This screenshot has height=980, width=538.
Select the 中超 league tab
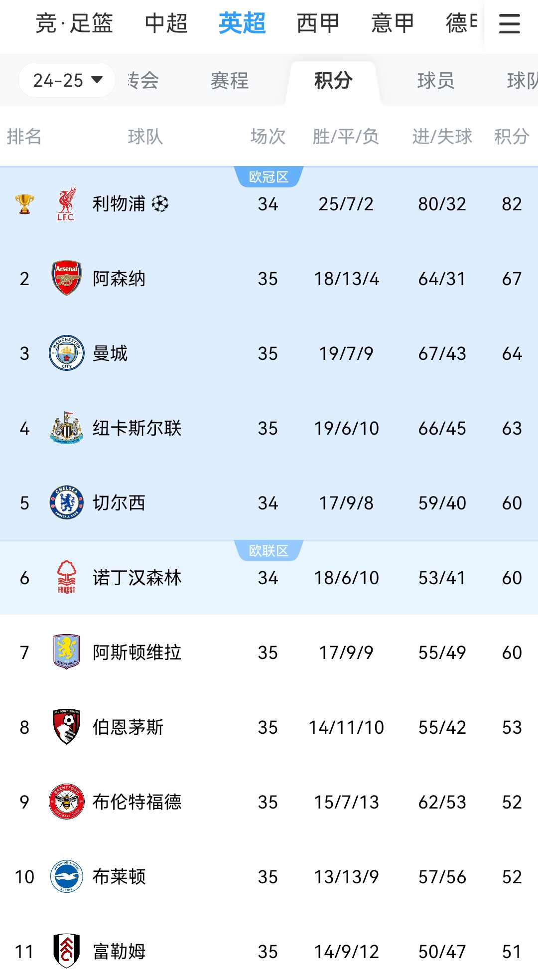click(x=166, y=23)
